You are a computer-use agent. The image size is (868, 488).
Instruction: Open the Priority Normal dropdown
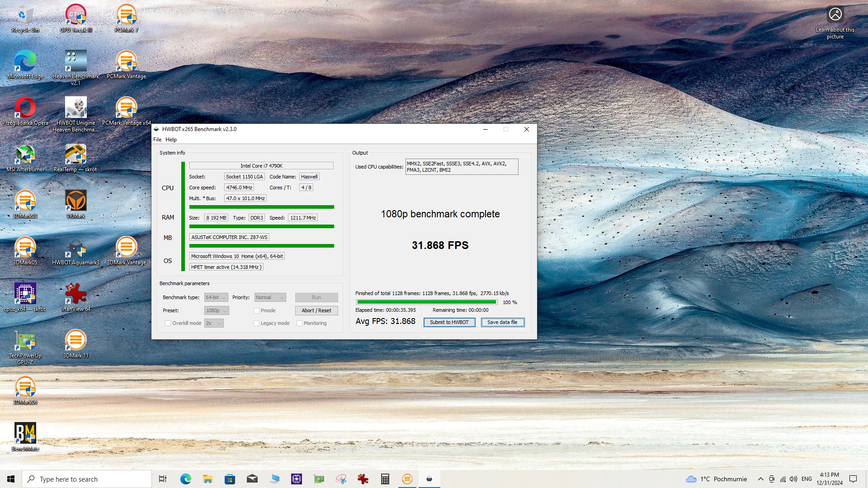[270, 297]
